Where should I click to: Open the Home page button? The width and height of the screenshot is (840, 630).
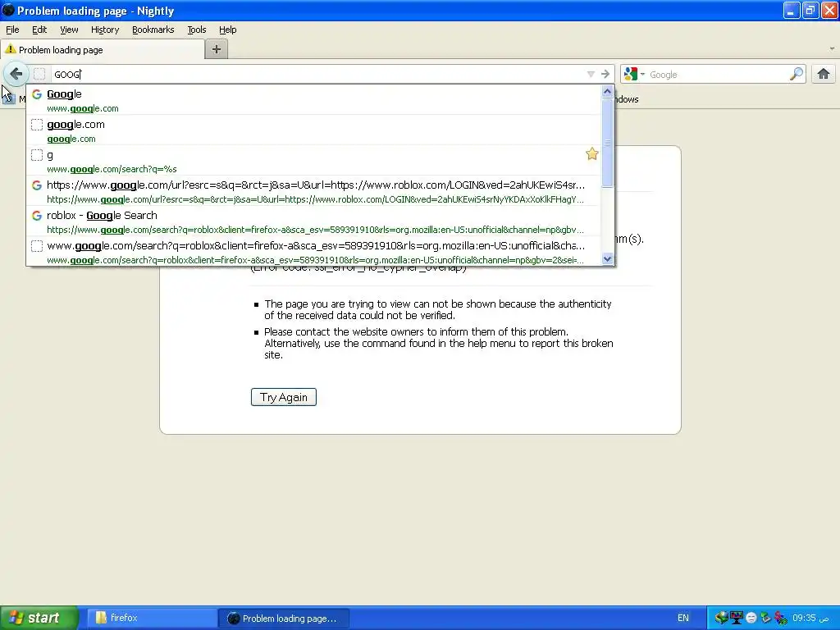(x=824, y=74)
